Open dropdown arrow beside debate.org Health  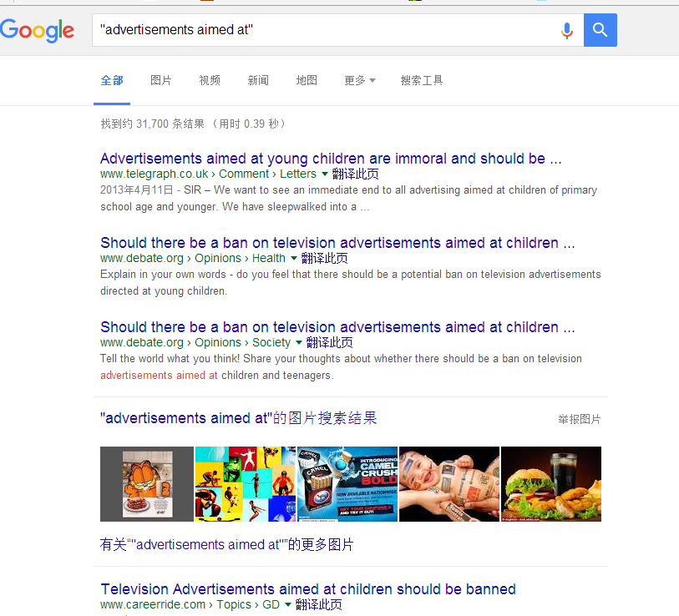(x=294, y=259)
